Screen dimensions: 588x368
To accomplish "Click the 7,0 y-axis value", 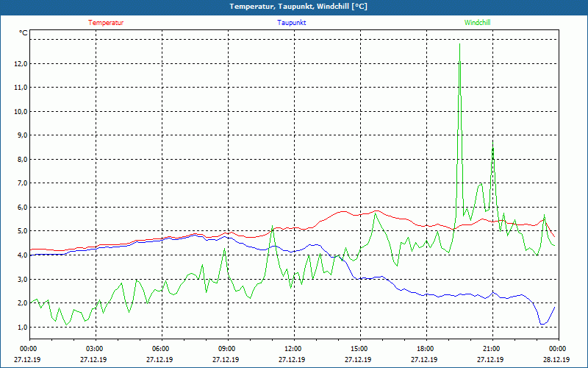I will (22, 183).
